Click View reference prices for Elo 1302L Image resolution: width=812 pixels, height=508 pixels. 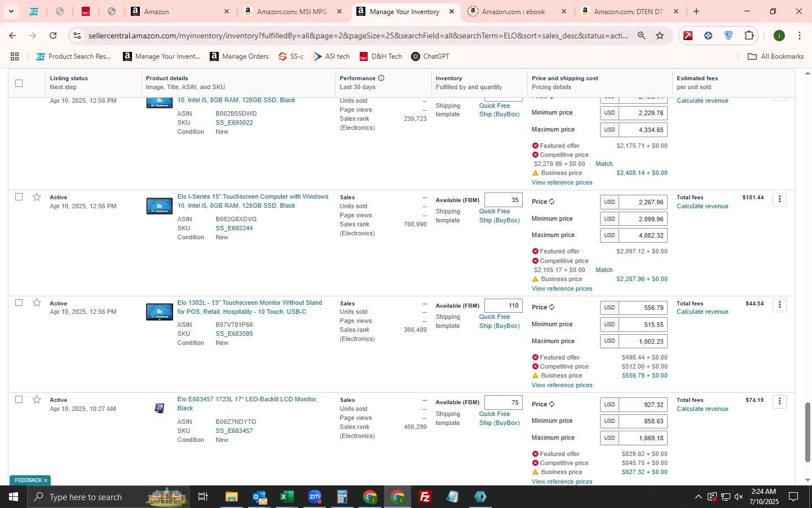click(x=562, y=385)
